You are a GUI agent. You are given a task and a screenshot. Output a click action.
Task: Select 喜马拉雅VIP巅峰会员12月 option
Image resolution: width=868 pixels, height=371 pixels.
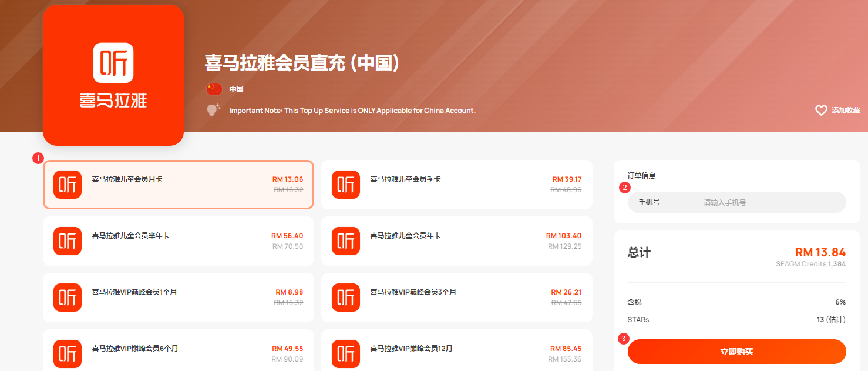click(x=457, y=350)
